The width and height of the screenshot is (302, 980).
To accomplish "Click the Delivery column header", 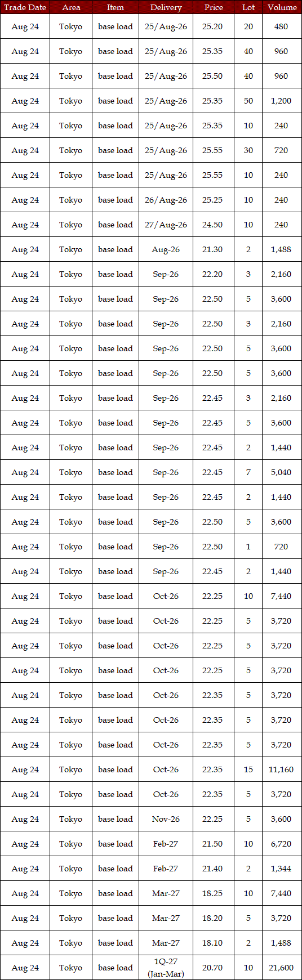I will pos(166,7).
